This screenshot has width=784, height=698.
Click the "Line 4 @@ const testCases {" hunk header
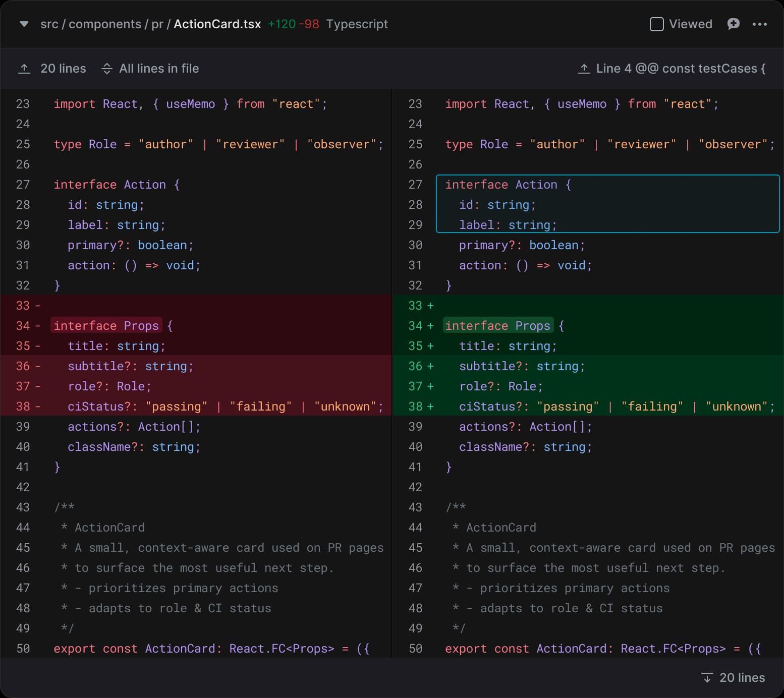coord(681,69)
